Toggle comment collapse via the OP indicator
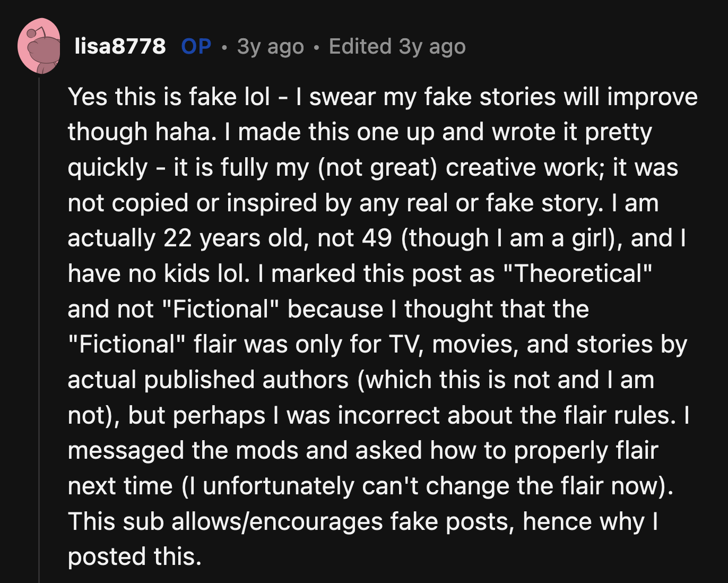728x583 pixels. coord(196,47)
